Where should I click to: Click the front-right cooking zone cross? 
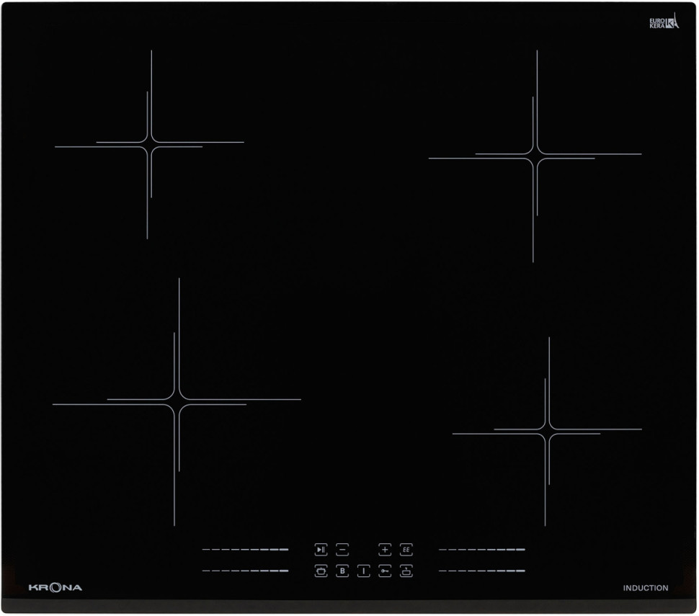(x=548, y=432)
